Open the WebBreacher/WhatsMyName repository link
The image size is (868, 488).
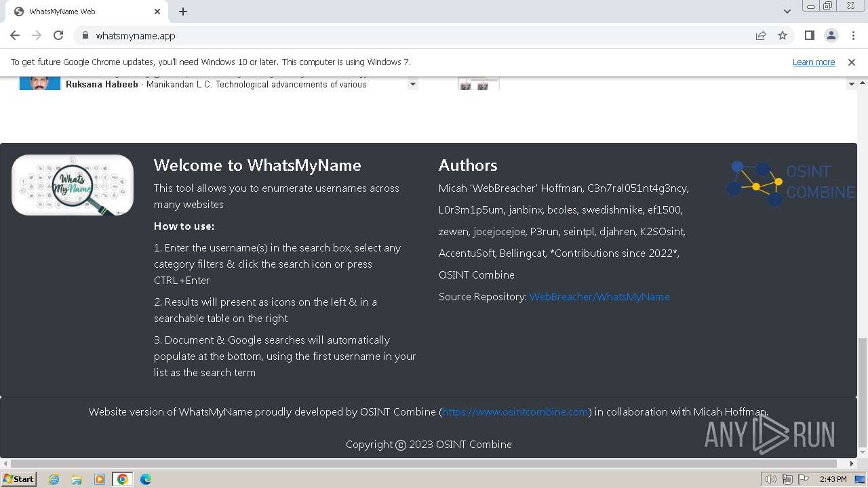click(x=599, y=297)
